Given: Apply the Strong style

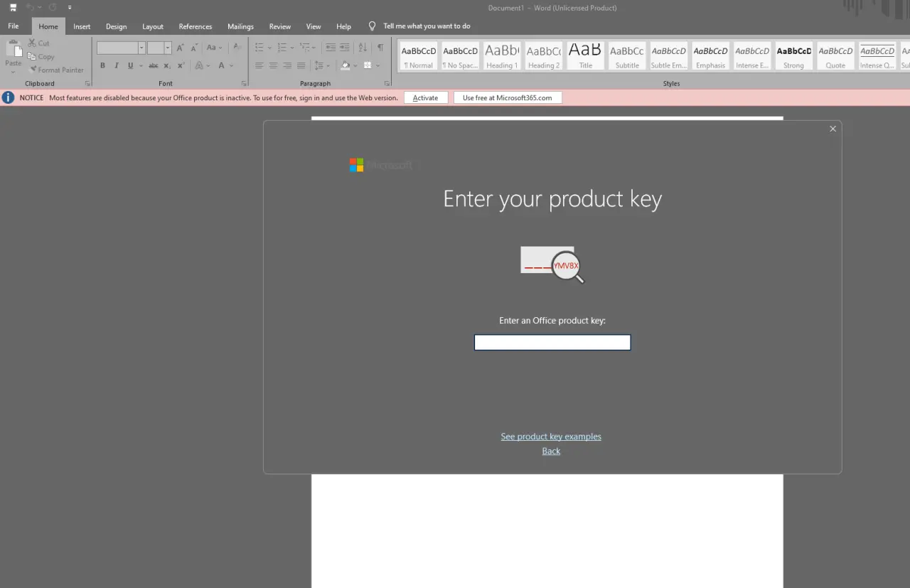Looking at the screenshot, I should [x=794, y=55].
